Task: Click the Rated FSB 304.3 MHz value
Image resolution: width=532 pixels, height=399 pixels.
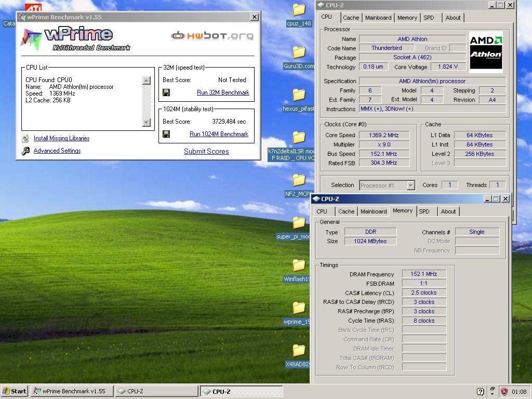Action: coord(384,163)
